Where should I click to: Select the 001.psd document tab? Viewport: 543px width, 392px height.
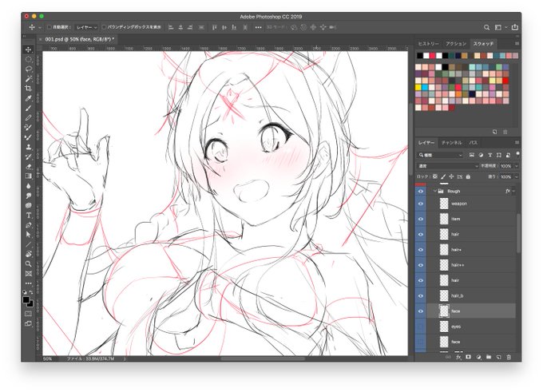coord(79,39)
